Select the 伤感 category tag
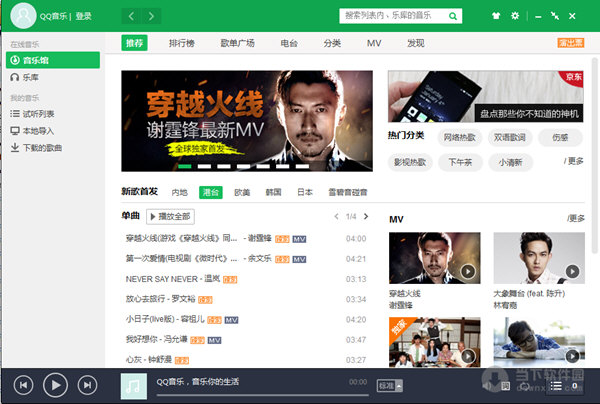The width and height of the screenshot is (600, 404). 560,137
